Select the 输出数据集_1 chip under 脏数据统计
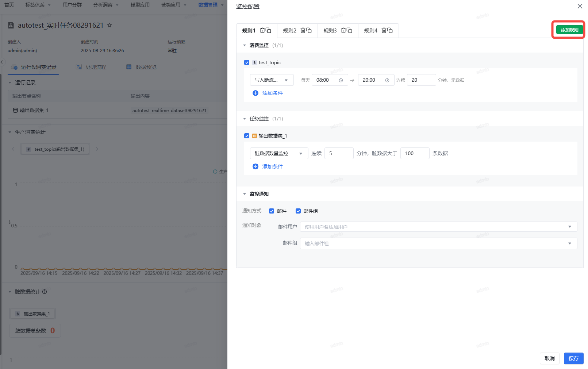The image size is (588, 369). tap(33, 314)
